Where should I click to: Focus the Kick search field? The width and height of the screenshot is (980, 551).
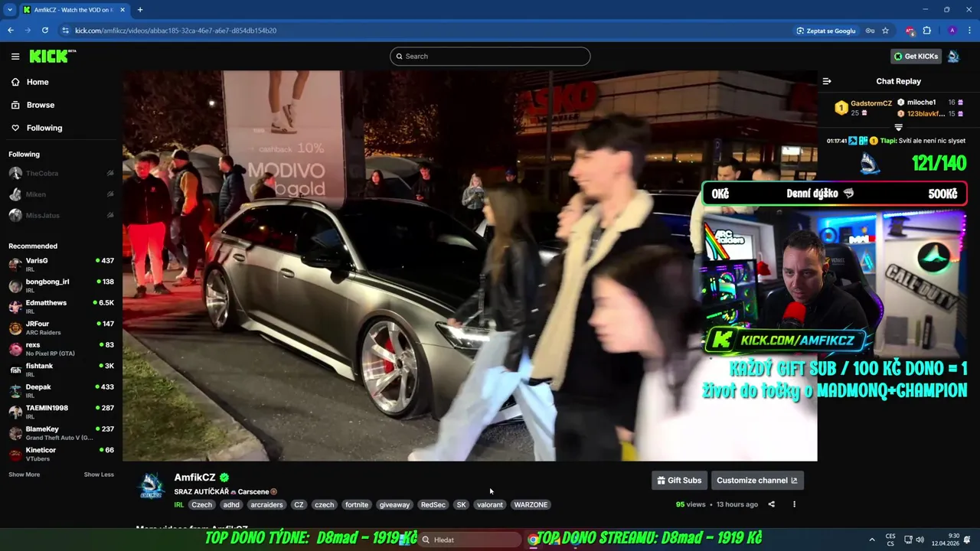490,56
